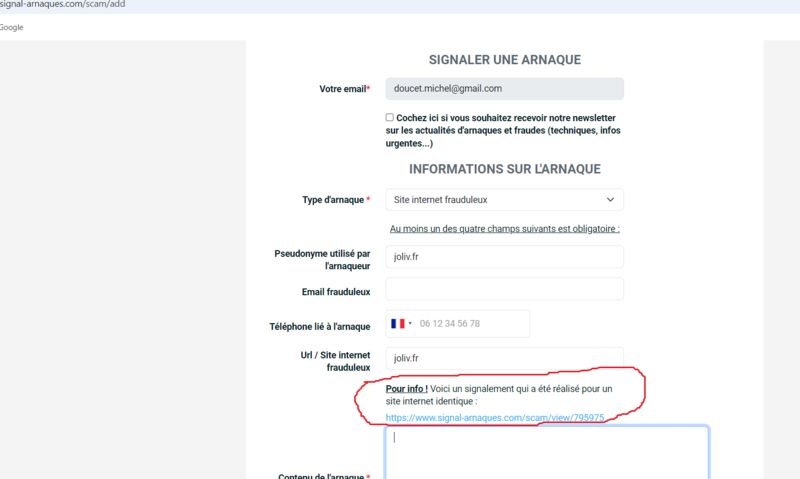Open the signal-arnaques scam/view/795975 link
800x479 pixels.
(494, 418)
